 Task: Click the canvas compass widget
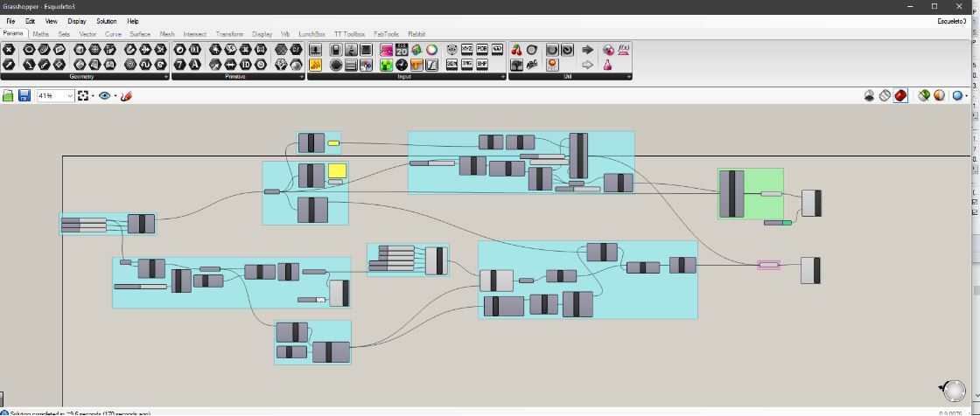[x=954, y=391]
